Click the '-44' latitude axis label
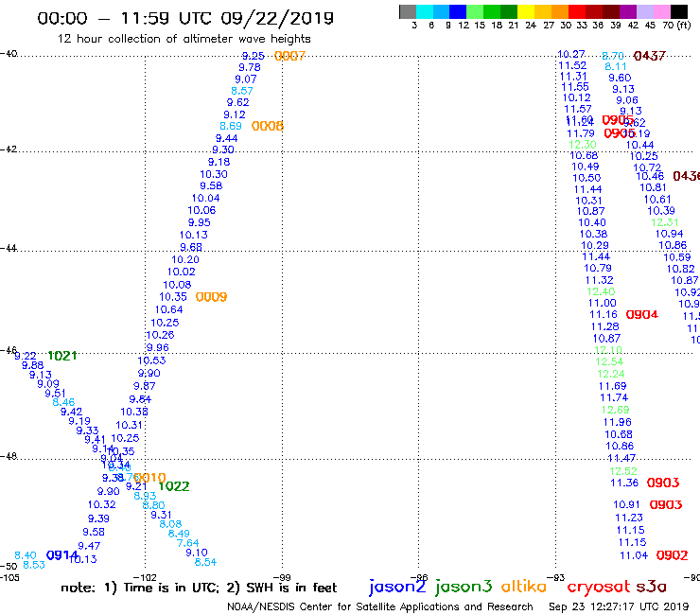700x615 pixels. point(9,248)
